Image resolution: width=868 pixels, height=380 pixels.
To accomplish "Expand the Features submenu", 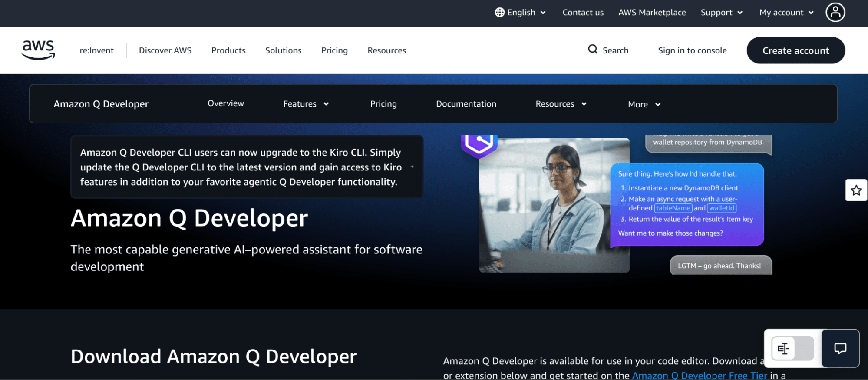I will (306, 104).
